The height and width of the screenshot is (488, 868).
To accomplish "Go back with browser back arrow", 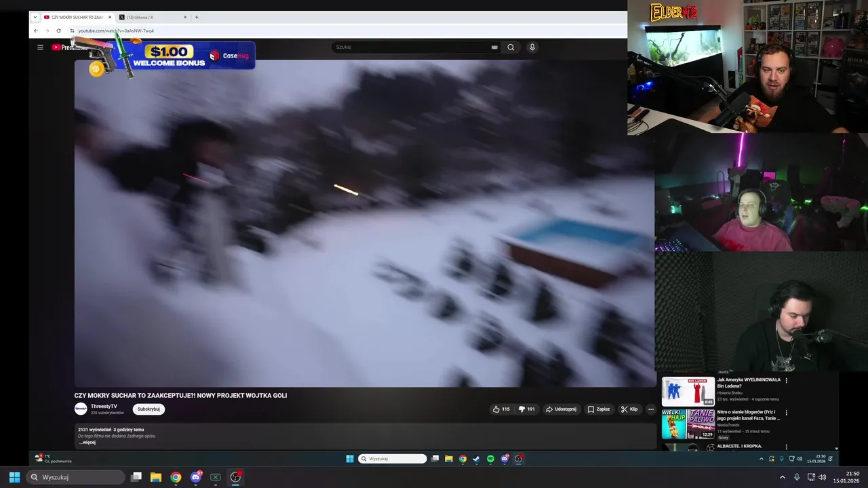I will [x=36, y=30].
